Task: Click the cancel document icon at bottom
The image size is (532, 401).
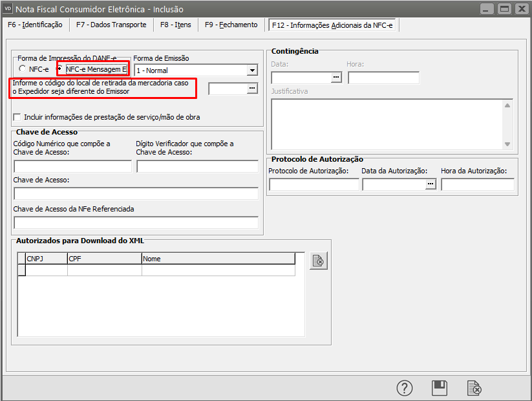Action: [474, 388]
